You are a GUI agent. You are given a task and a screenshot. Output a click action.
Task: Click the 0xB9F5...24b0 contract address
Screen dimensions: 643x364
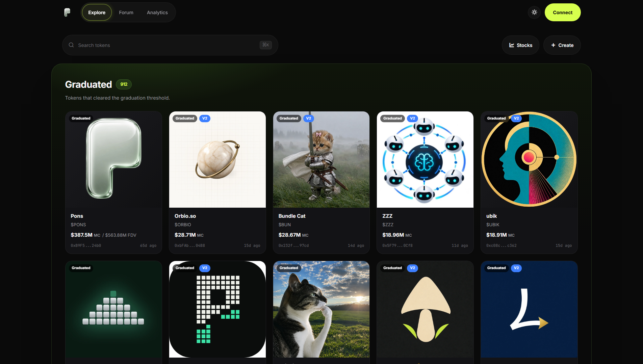(86, 245)
